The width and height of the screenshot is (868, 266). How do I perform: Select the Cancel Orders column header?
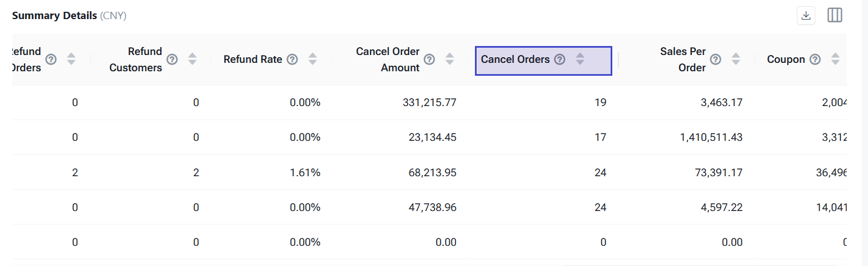pos(515,59)
